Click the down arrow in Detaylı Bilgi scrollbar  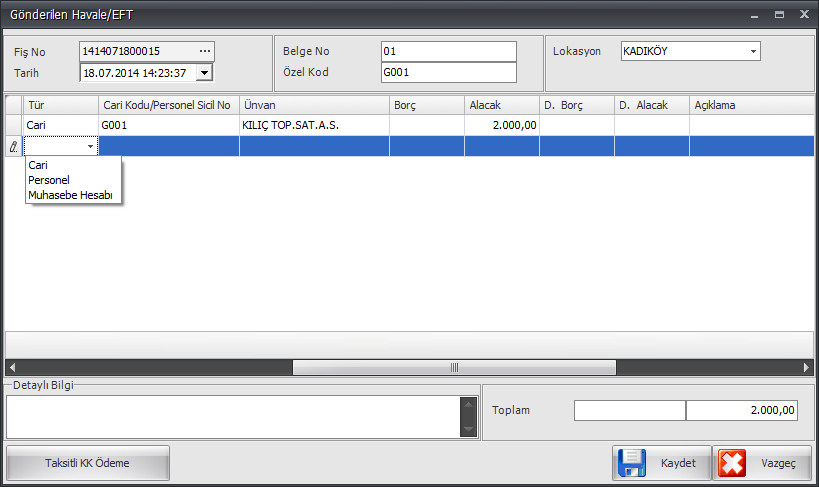tap(469, 429)
